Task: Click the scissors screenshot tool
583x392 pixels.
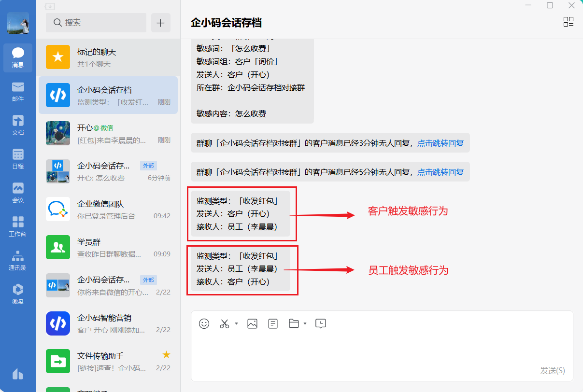Action: point(225,323)
